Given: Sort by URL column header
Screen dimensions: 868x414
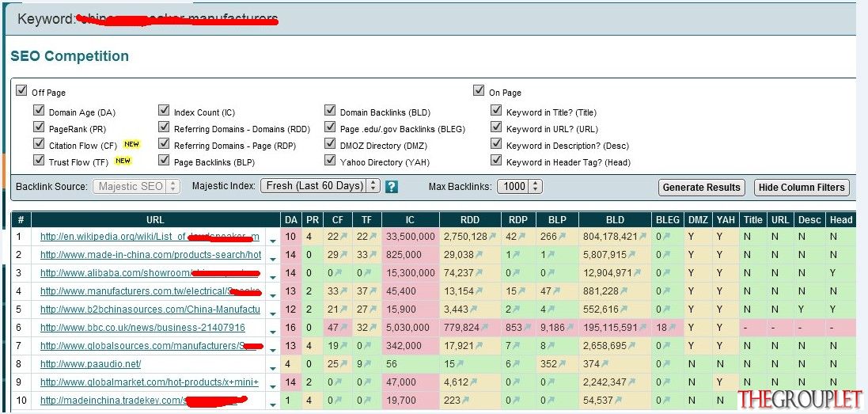Looking at the screenshot, I should point(156,220).
